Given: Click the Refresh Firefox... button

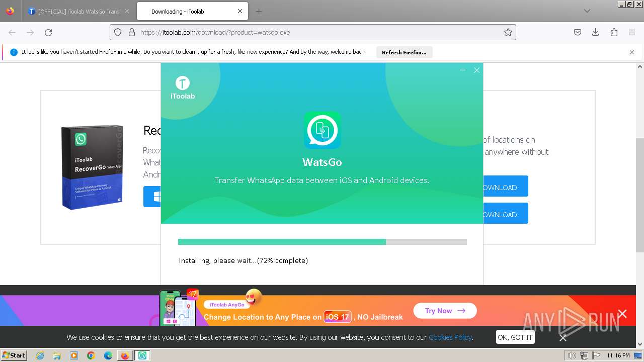Looking at the screenshot, I should pos(404,52).
